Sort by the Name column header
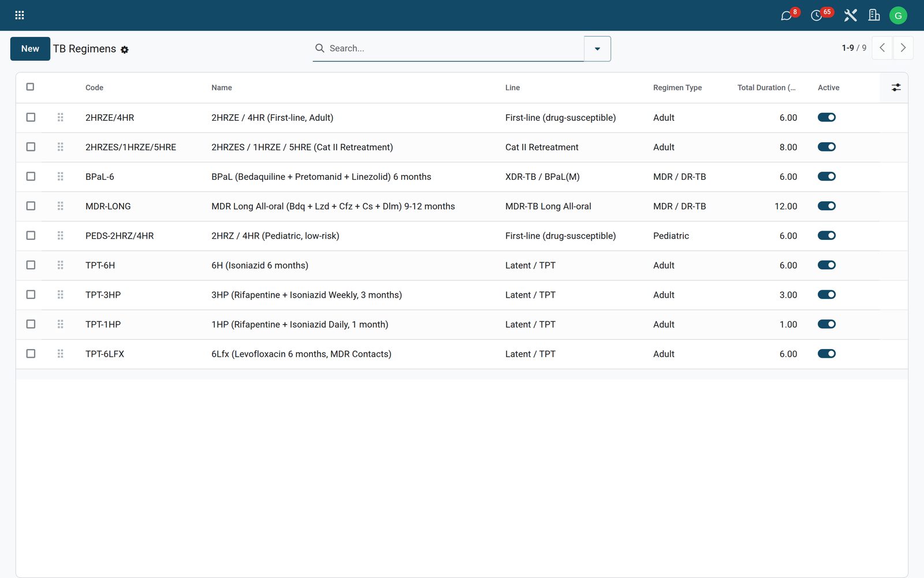The width and height of the screenshot is (924, 578). pos(222,87)
